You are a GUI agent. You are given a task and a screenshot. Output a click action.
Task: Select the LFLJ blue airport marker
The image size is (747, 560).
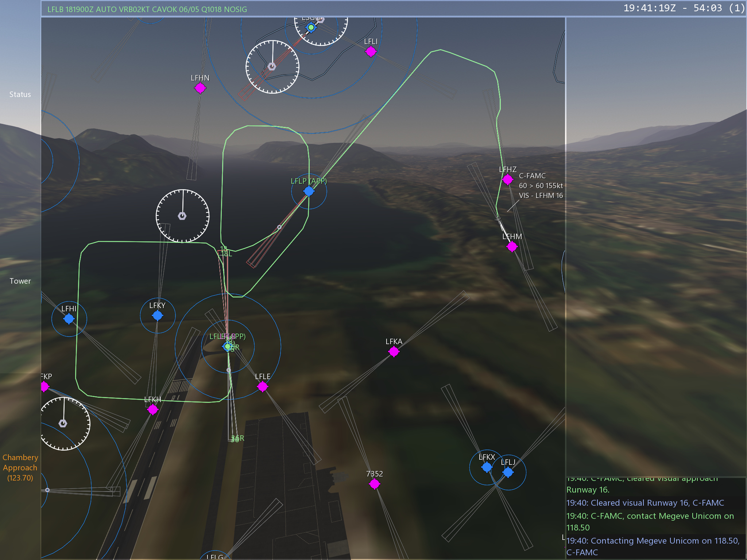click(x=508, y=472)
